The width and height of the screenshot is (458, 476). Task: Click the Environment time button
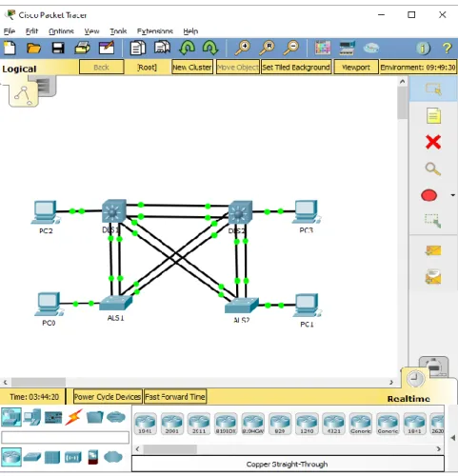(418, 68)
